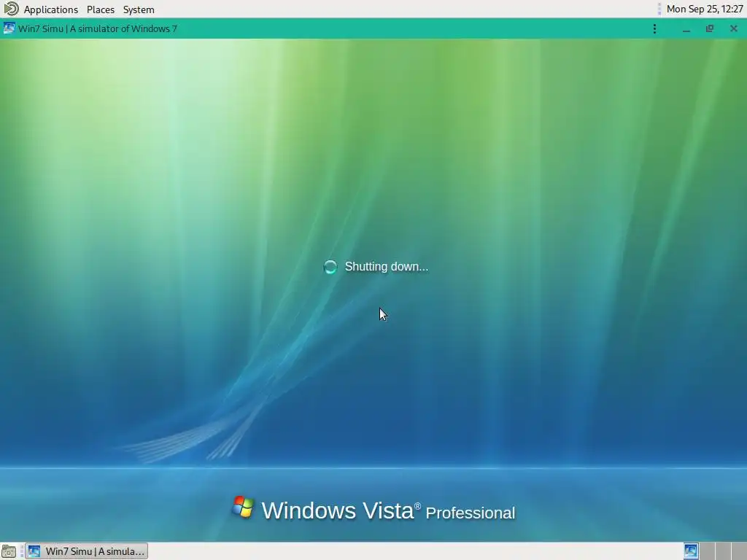Minimize the Win7 Simu window
747x560 pixels.
pos(686,29)
